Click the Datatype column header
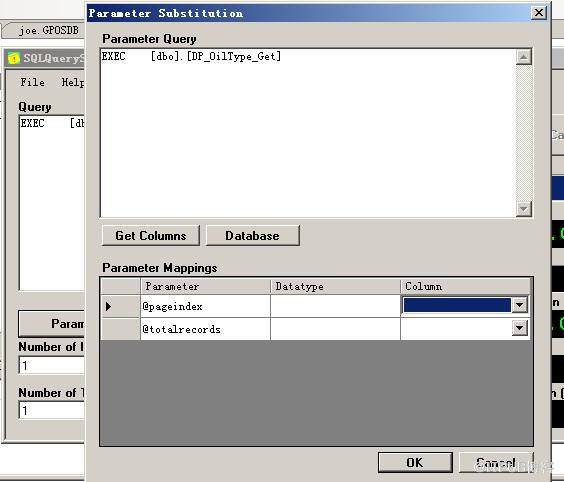564x482 pixels. [x=335, y=286]
